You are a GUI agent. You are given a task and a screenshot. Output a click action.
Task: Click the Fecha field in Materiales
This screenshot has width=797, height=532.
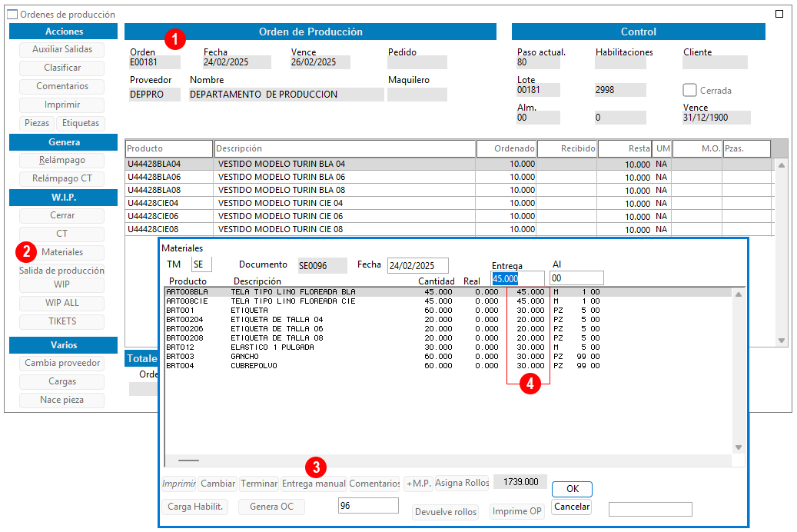tap(418, 265)
